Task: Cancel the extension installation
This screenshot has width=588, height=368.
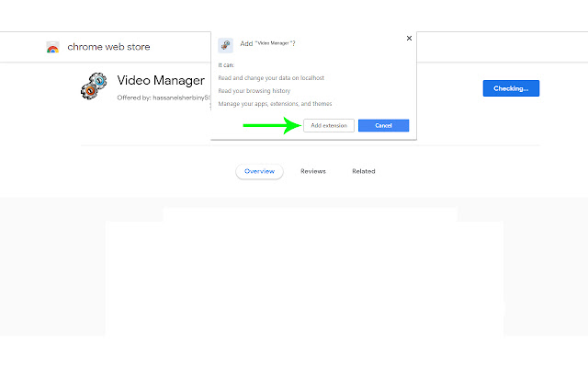Action: tap(383, 125)
